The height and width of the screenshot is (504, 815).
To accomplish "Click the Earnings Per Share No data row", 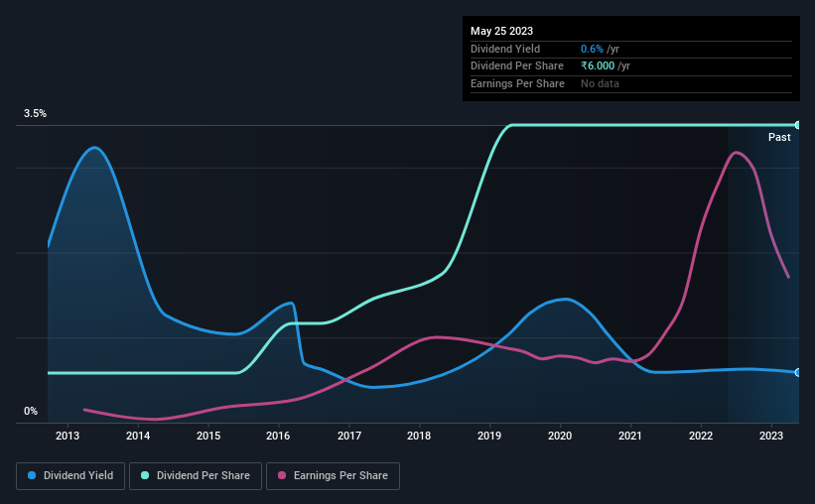I will [x=631, y=83].
